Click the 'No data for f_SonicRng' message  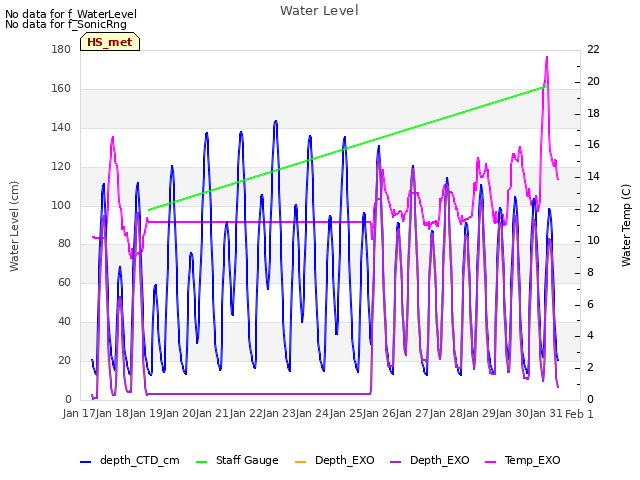click(x=66, y=24)
